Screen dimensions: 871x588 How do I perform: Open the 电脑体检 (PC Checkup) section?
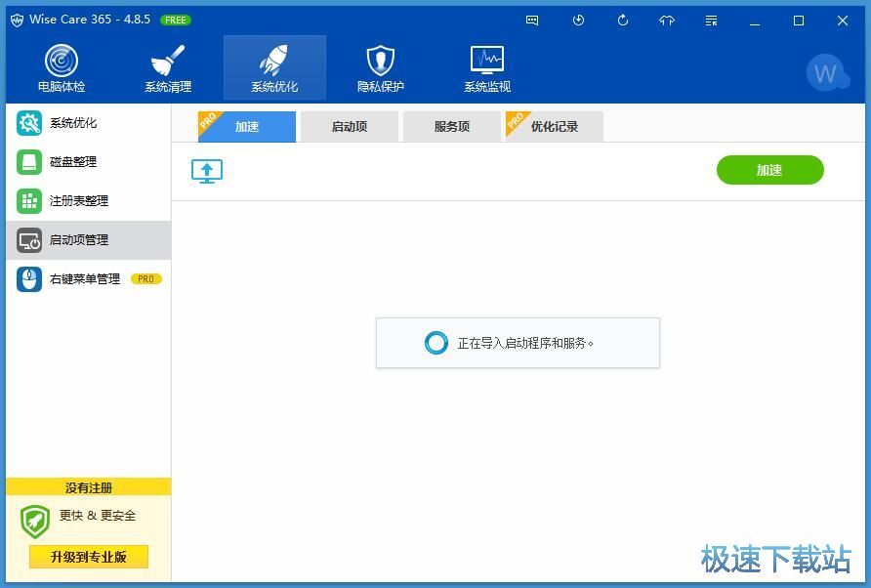tap(61, 66)
